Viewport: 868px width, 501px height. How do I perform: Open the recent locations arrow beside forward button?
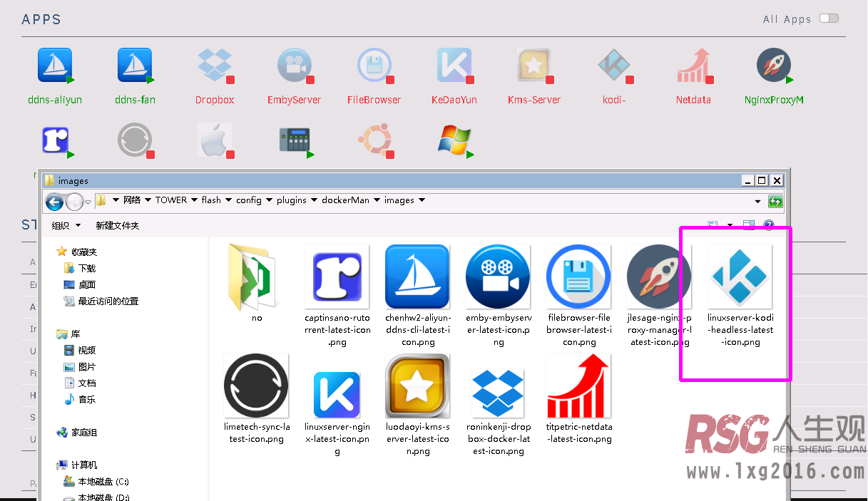[x=88, y=203]
